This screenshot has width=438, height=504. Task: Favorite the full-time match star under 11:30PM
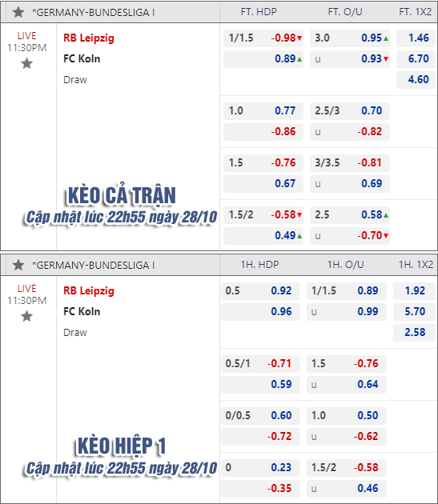coord(26,63)
